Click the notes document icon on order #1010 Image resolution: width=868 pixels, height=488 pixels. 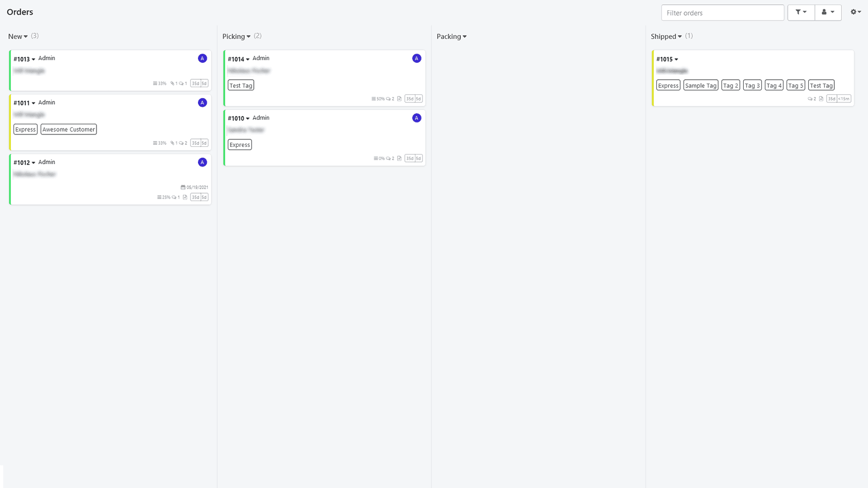coord(399,158)
